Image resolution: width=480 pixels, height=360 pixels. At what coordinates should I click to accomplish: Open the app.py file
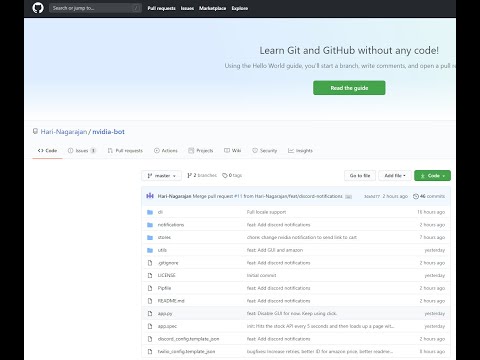(x=165, y=313)
